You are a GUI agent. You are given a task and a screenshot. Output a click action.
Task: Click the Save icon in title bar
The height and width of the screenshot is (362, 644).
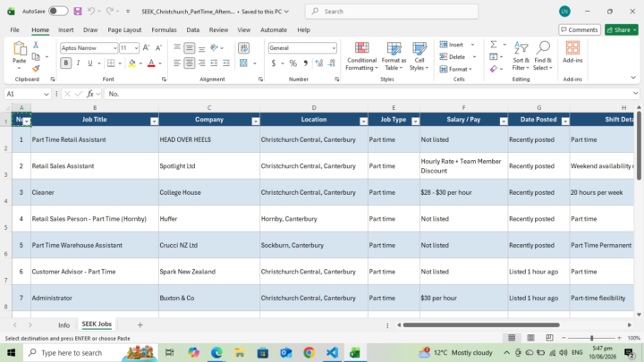click(78, 12)
